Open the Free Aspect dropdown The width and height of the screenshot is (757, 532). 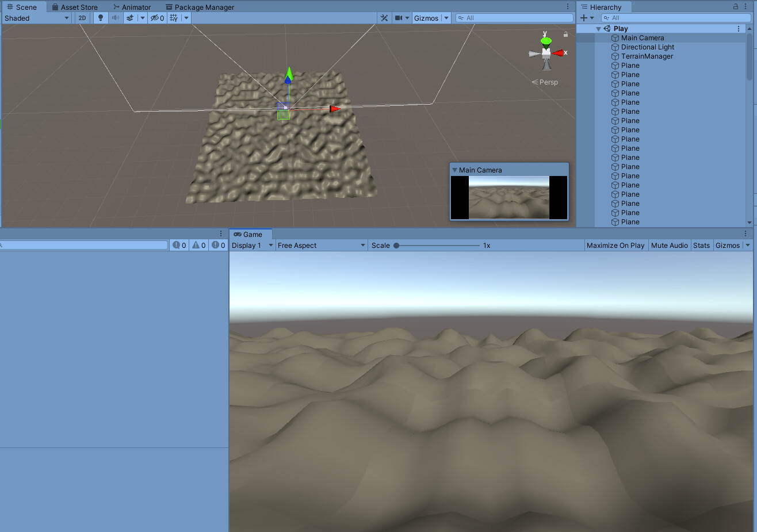tap(320, 245)
